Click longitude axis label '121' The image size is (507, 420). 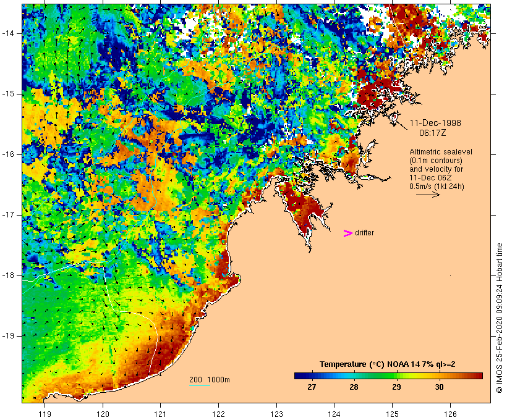point(160,414)
